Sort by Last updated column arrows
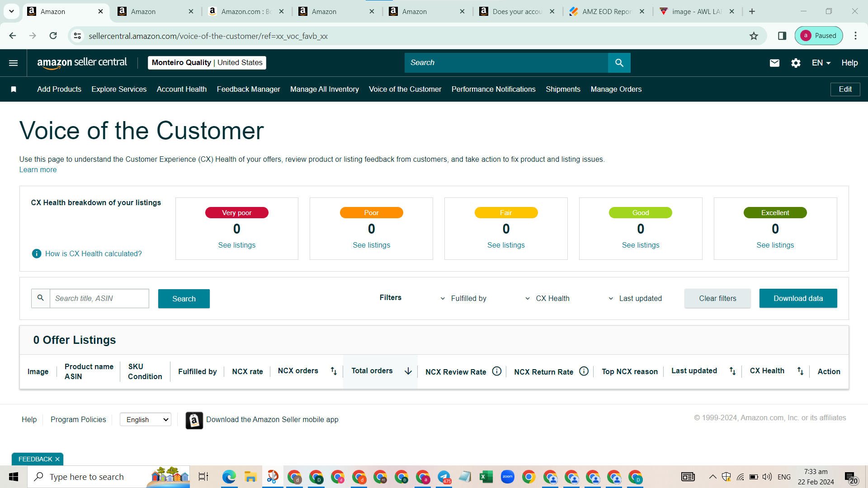The image size is (868, 488). pos(732,371)
